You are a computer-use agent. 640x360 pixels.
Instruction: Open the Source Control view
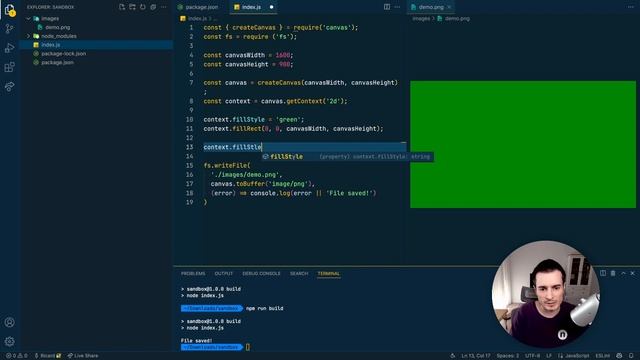[x=9, y=29]
